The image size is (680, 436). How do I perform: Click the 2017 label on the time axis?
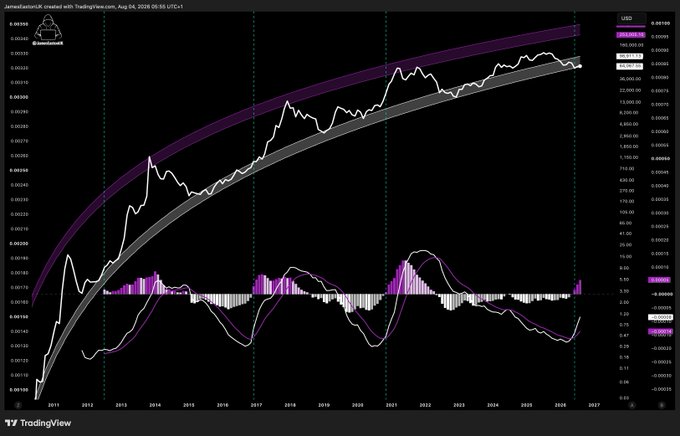pyautogui.click(x=256, y=405)
